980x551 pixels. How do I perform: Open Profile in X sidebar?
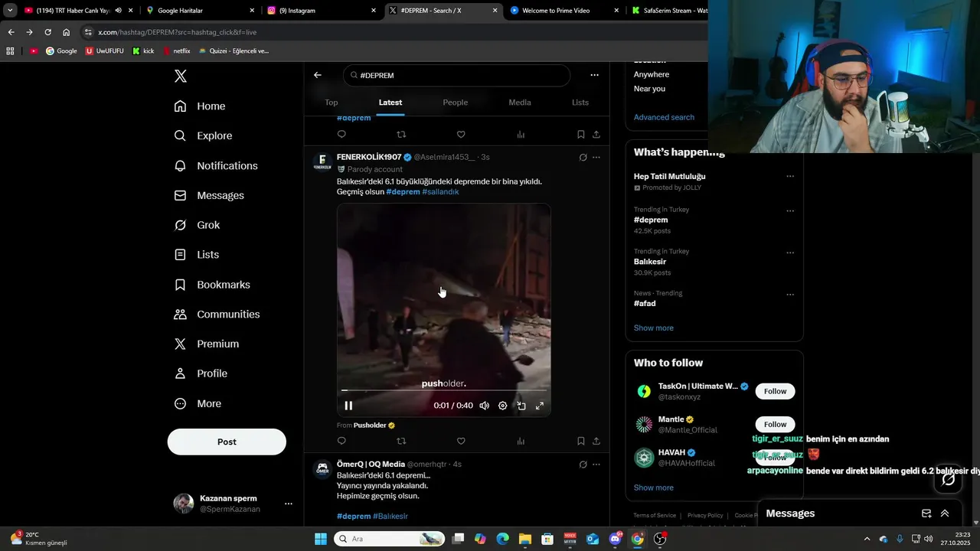coord(201,373)
